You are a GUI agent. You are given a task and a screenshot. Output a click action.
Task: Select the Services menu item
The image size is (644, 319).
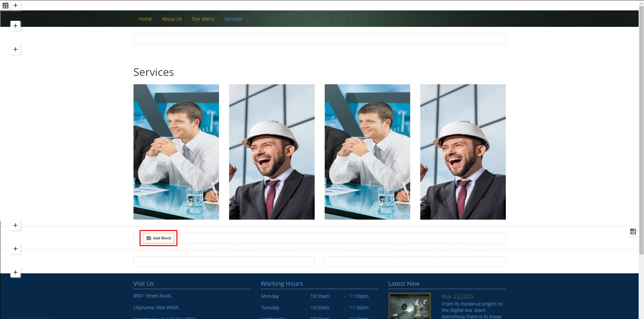click(233, 19)
